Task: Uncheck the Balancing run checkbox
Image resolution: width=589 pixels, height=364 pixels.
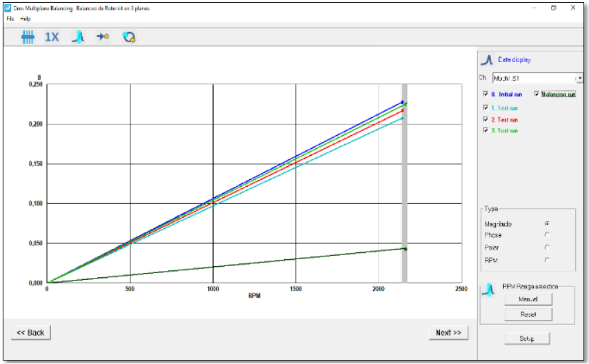Action: (x=537, y=94)
